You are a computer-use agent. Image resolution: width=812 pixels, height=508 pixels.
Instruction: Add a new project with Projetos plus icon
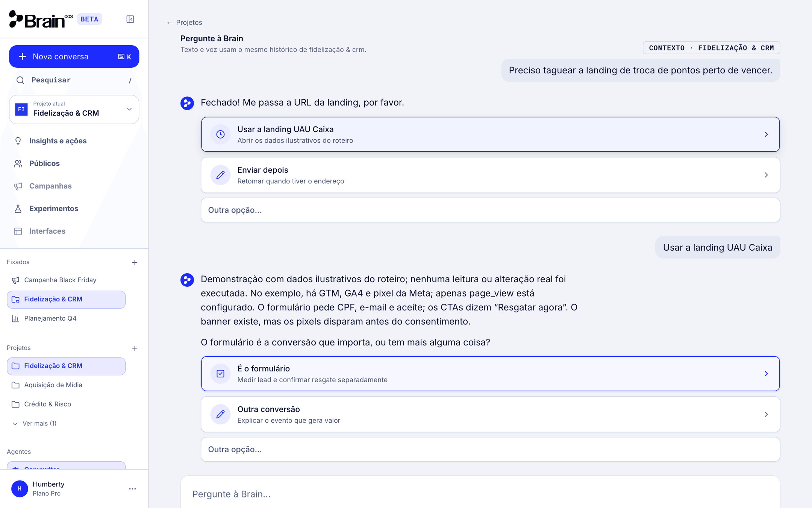tap(135, 348)
